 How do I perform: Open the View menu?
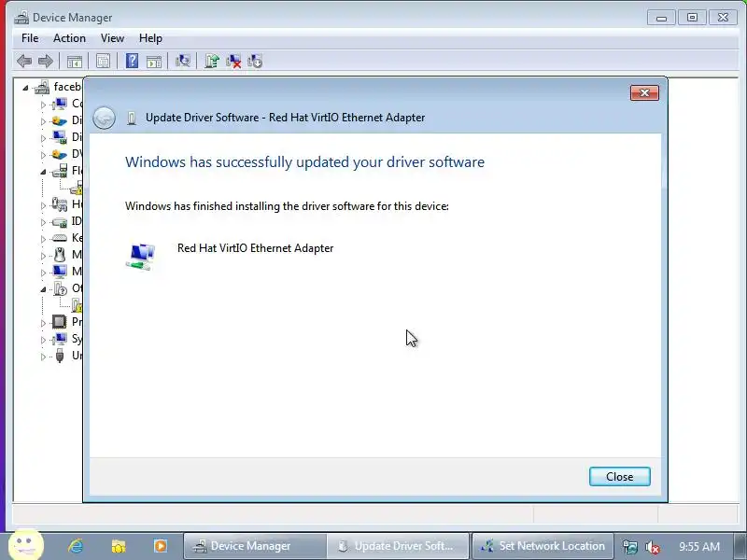(x=112, y=38)
